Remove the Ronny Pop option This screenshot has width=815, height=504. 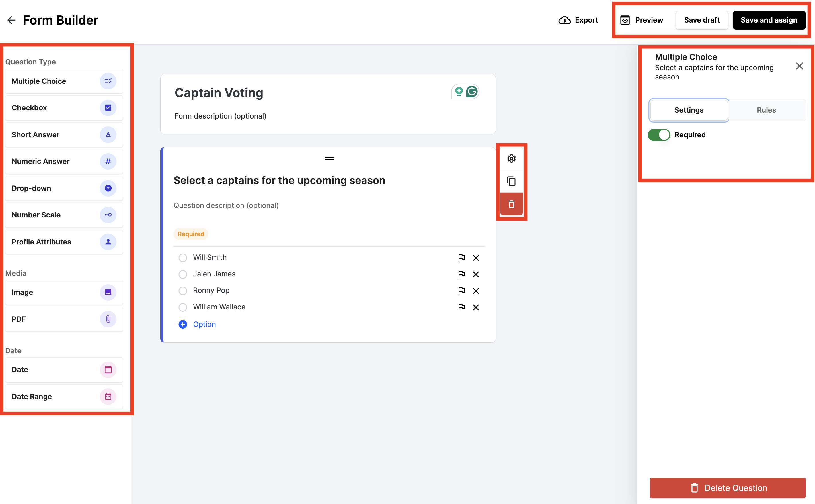click(476, 291)
